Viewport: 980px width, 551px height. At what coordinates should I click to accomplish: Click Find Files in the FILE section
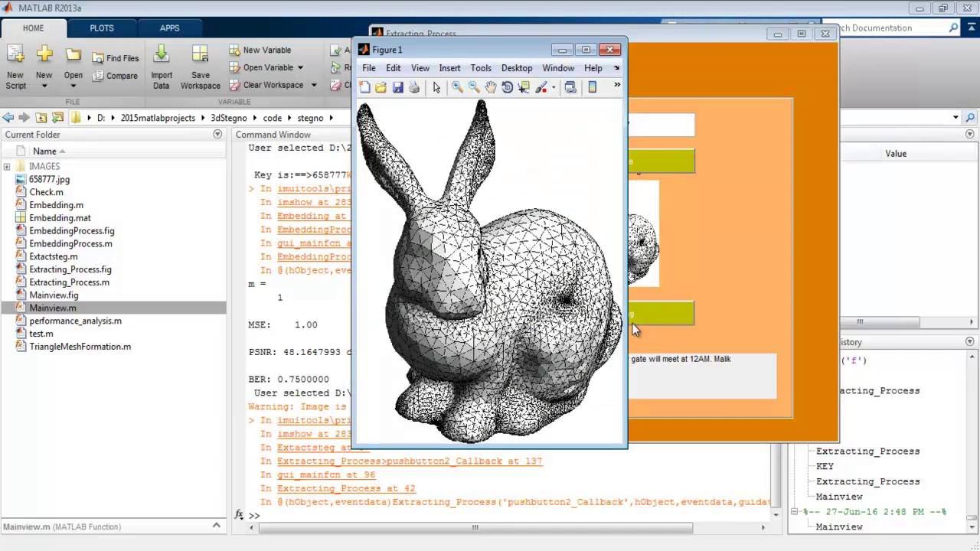[116, 58]
